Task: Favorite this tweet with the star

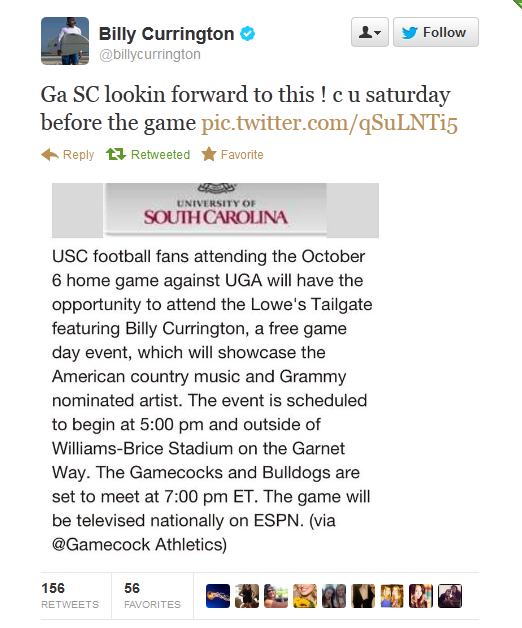Action: 232,155
